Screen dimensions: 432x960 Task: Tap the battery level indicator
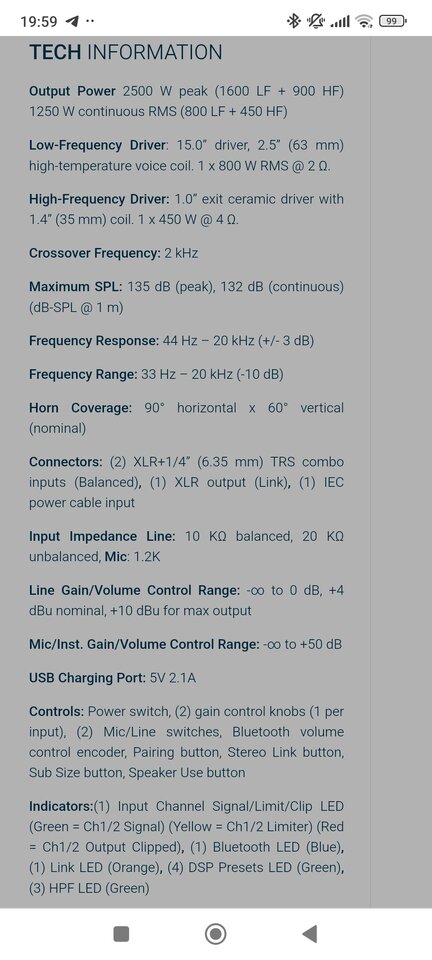pos(392,21)
